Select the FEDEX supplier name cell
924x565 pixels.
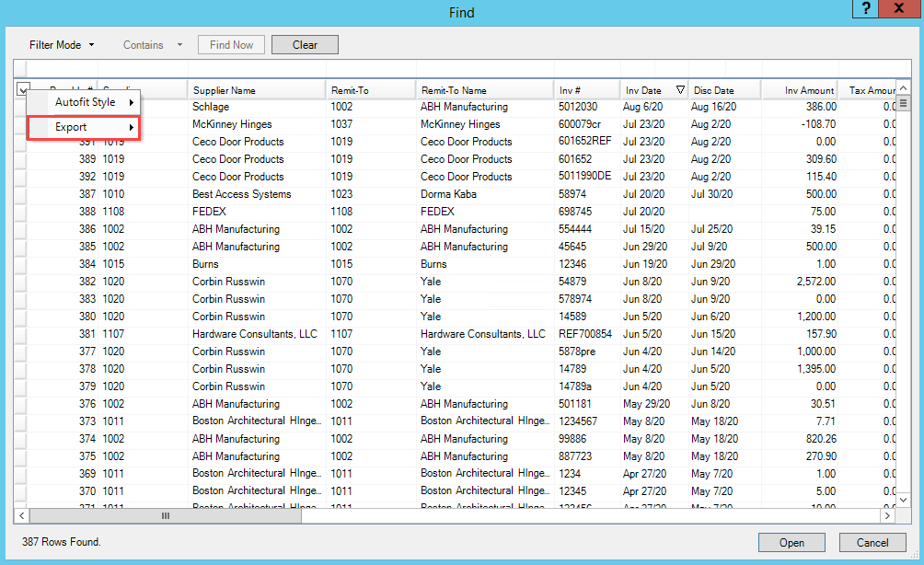[x=257, y=212]
